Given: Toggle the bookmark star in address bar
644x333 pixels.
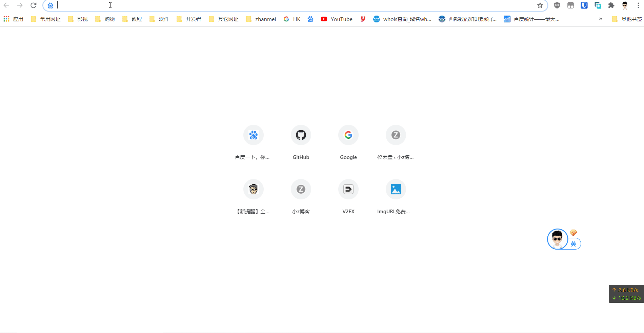Looking at the screenshot, I should (539, 5).
